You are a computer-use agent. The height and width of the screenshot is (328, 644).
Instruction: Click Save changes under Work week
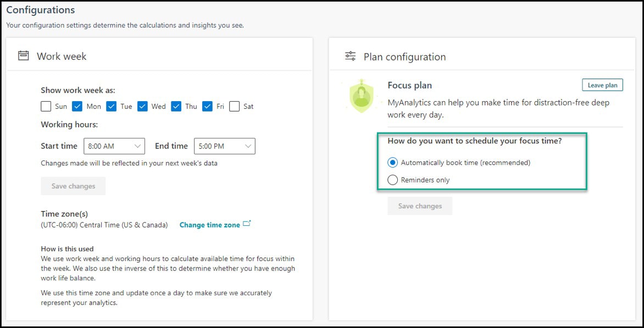pyautogui.click(x=73, y=186)
